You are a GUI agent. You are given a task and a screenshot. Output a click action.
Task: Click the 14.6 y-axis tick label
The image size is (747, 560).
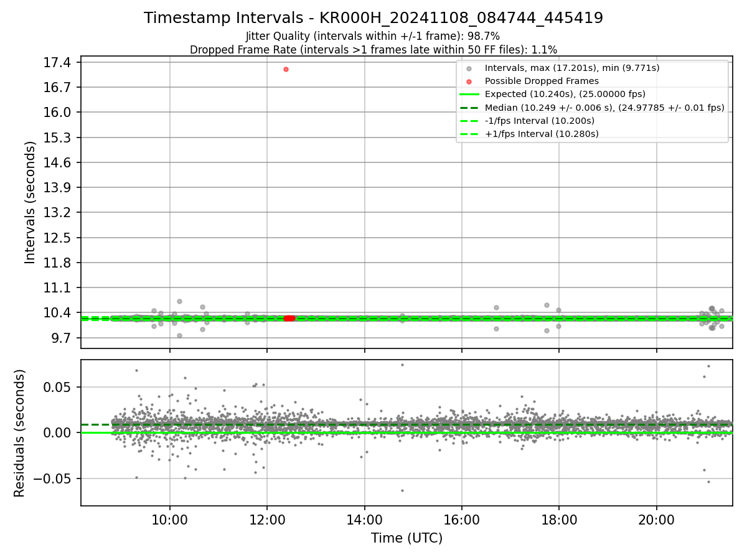click(x=59, y=162)
